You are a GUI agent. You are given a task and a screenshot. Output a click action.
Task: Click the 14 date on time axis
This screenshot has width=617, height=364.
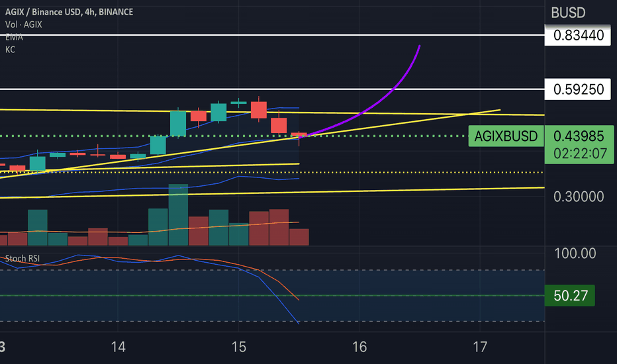click(118, 347)
